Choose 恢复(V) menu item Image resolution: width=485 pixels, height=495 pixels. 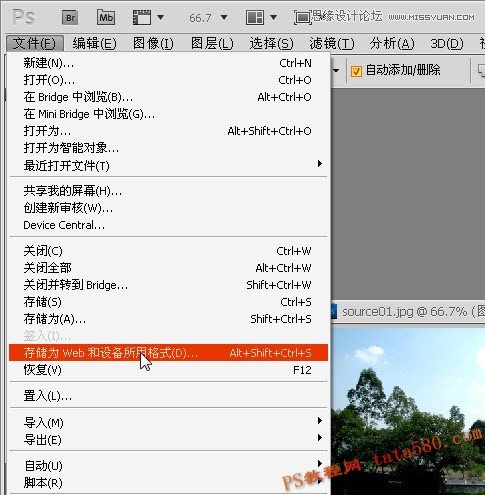pos(168,370)
